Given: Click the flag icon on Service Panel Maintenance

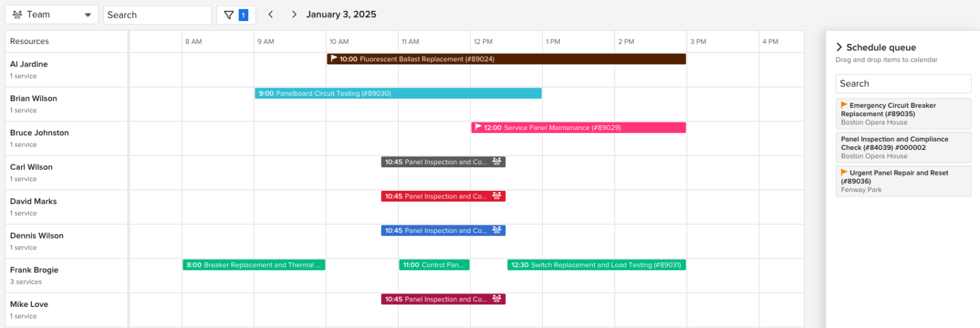Looking at the screenshot, I should (x=478, y=127).
